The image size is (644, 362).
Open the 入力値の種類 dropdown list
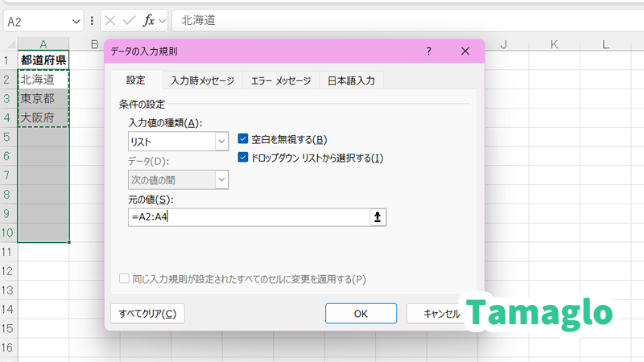[x=221, y=142]
